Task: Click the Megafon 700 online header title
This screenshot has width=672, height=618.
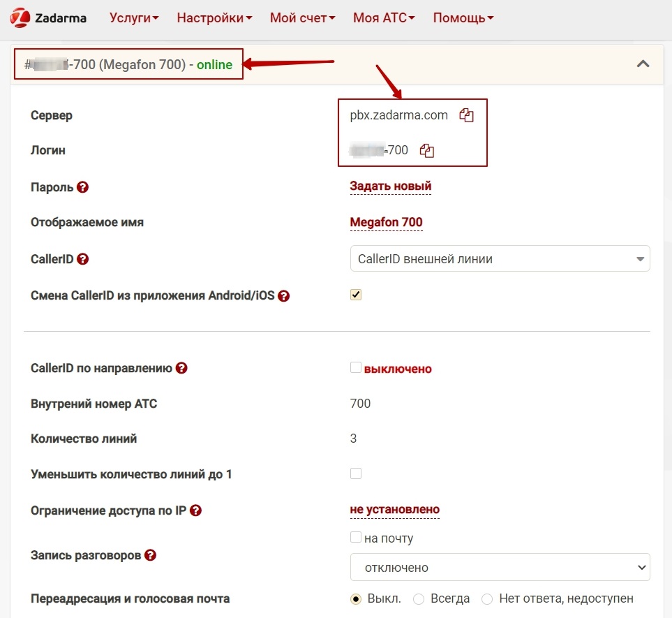Action: click(x=128, y=64)
